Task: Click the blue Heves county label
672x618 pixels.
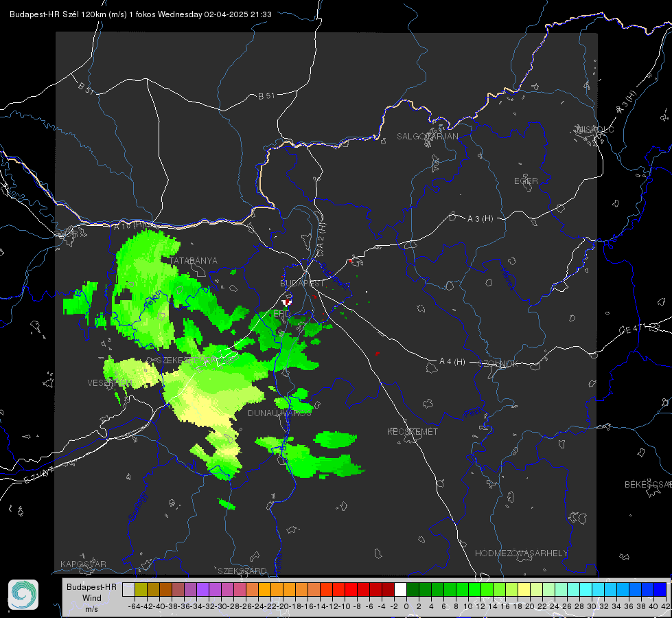Action: coord(508,278)
